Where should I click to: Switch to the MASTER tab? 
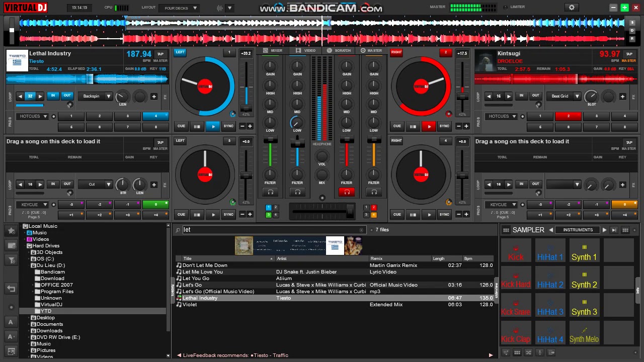click(x=371, y=51)
